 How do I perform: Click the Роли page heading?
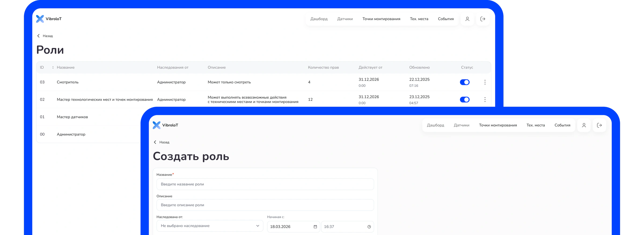point(50,50)
